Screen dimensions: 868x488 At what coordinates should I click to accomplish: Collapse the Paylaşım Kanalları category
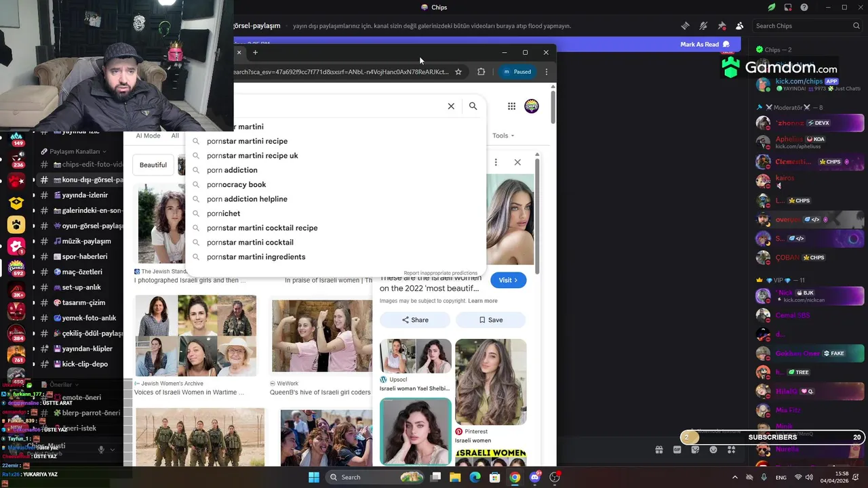[75, 151]
